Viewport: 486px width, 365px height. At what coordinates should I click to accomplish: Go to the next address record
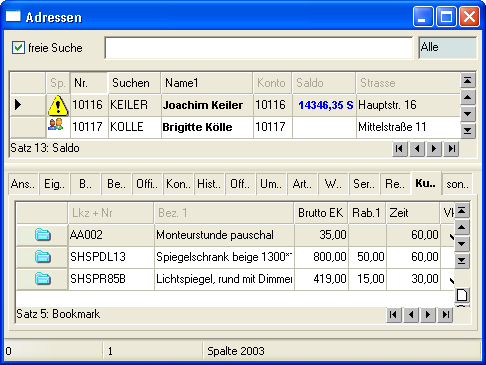[434, 149]
